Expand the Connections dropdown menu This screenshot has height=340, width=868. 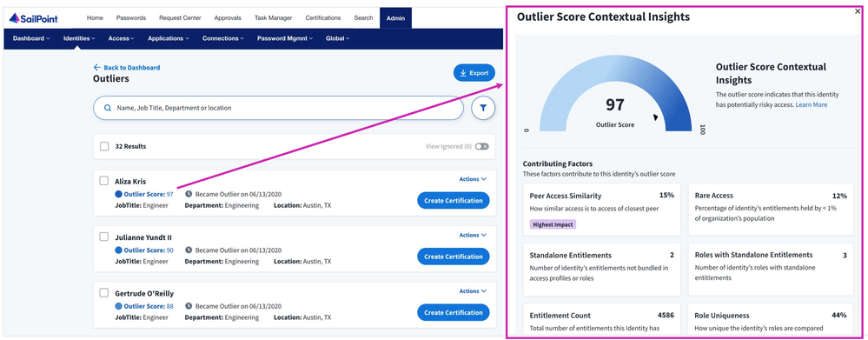tap(223, 39)
